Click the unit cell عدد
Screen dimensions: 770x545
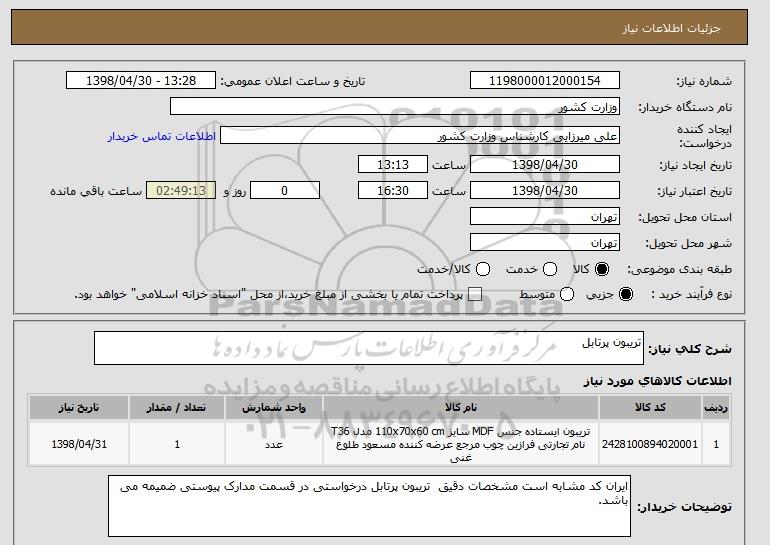[274, 444]
